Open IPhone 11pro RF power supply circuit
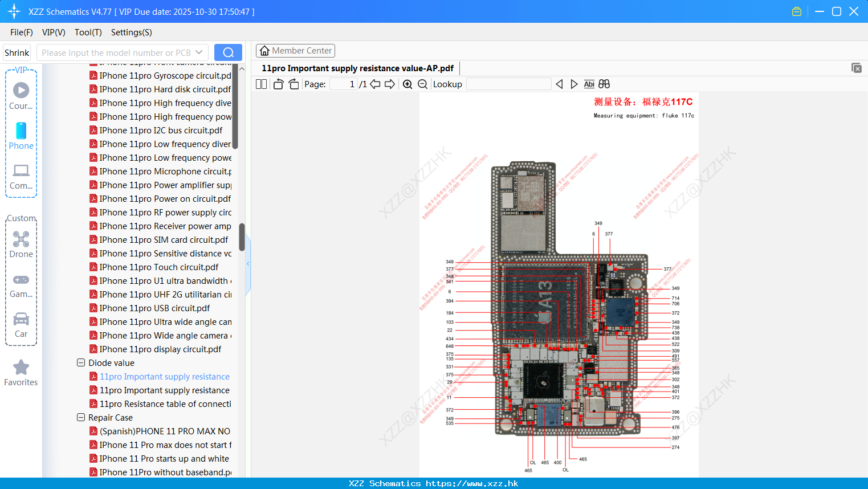Image resolution: width=868 pixels, height=489 pixels. pyautogui.click(x=160, y=212)
